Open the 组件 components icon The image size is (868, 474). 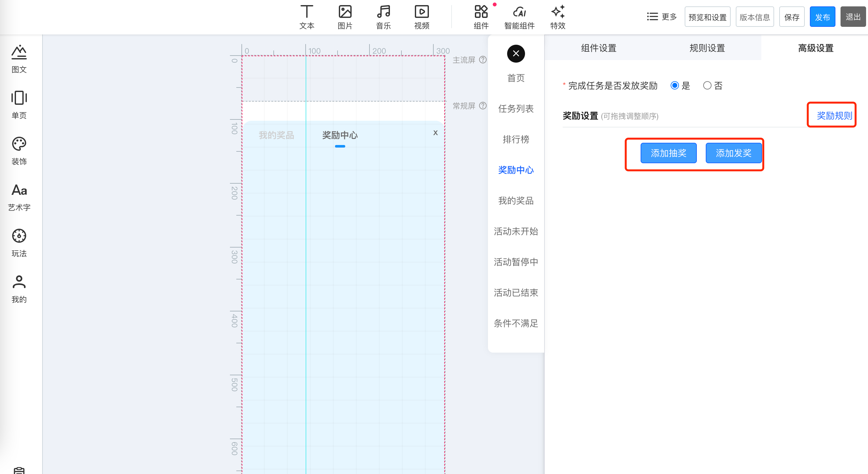(481, 12)
